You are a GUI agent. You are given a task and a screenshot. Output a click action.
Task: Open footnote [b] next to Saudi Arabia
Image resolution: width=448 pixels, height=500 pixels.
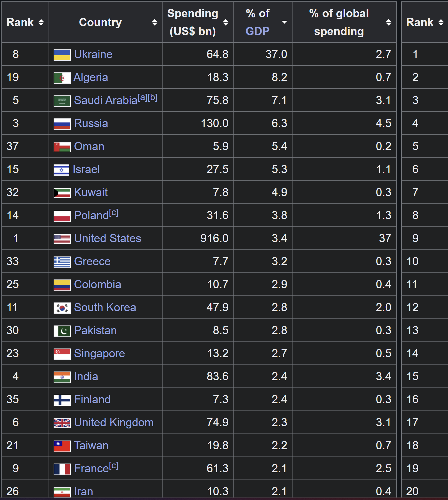153,97
